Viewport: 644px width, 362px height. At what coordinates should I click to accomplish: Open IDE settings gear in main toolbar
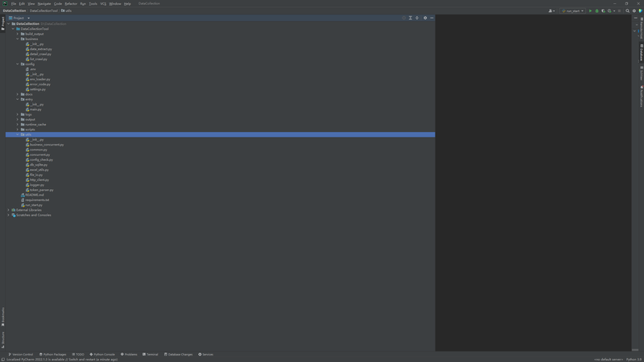pos(634,11)
